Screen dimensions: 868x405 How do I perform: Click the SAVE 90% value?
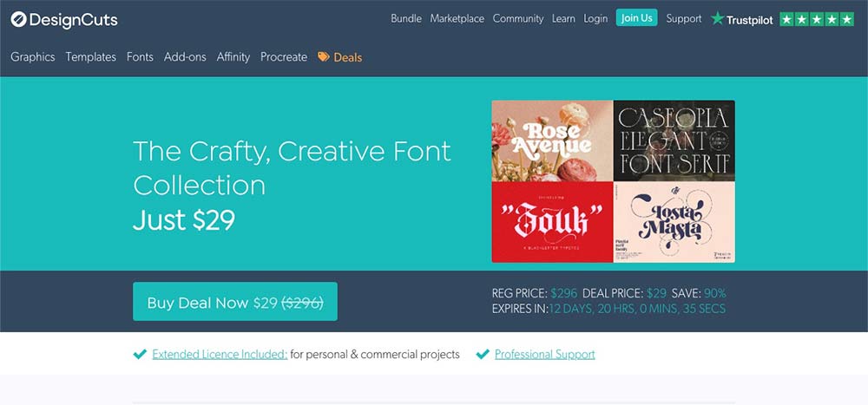pos(714,293)
